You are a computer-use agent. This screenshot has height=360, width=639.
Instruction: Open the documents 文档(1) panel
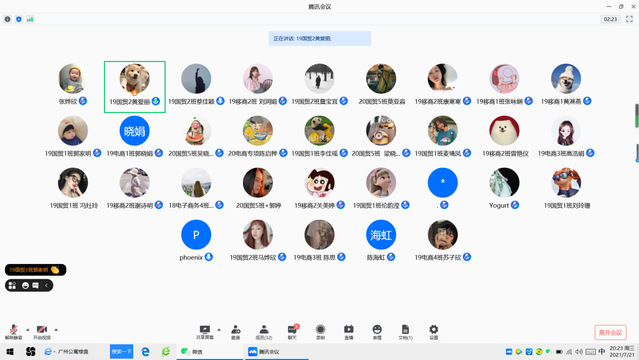405,332
